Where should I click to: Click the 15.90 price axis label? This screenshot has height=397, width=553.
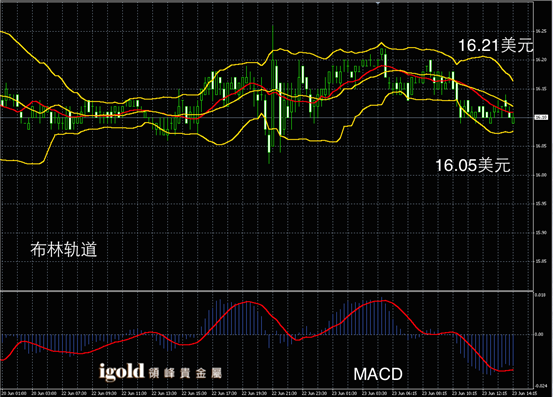[x=541, y=232]
